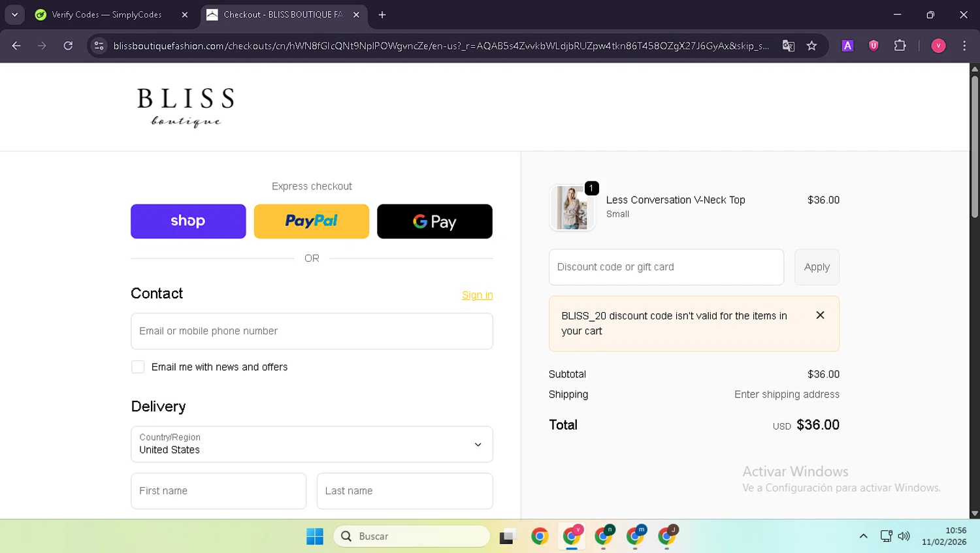Click the page vertical scrollbar
The height and width of the screenshot is (553, 980).
pyautogui.click(x=975, y=147)
